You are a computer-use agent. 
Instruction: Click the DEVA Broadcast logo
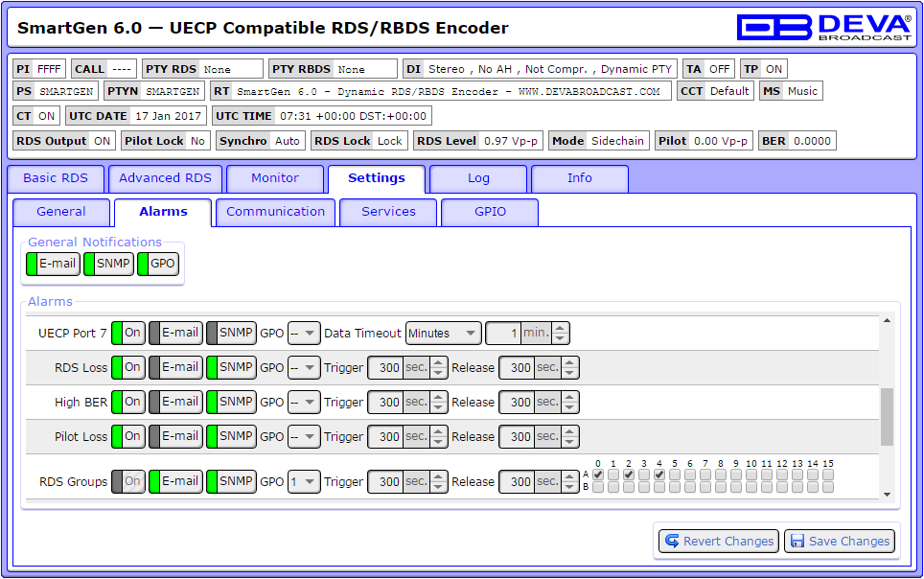tap(823, 27)
